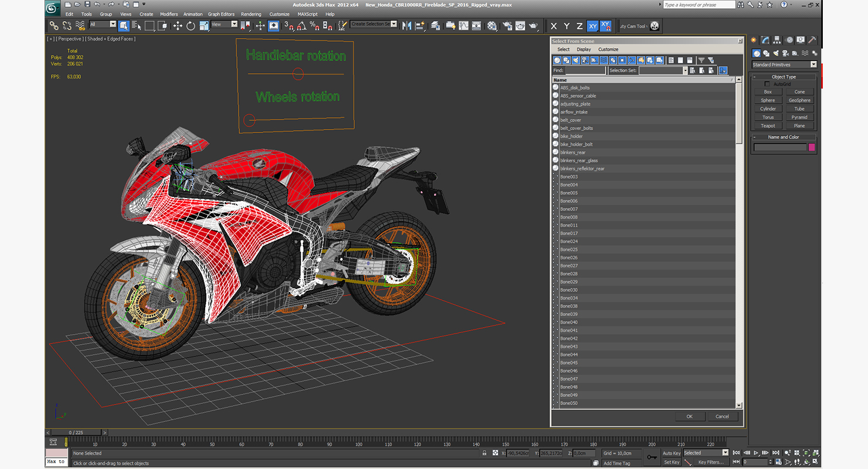
Task: Click the Teapot primitive button
Action: pyautogui.click(x=768, y=125)
